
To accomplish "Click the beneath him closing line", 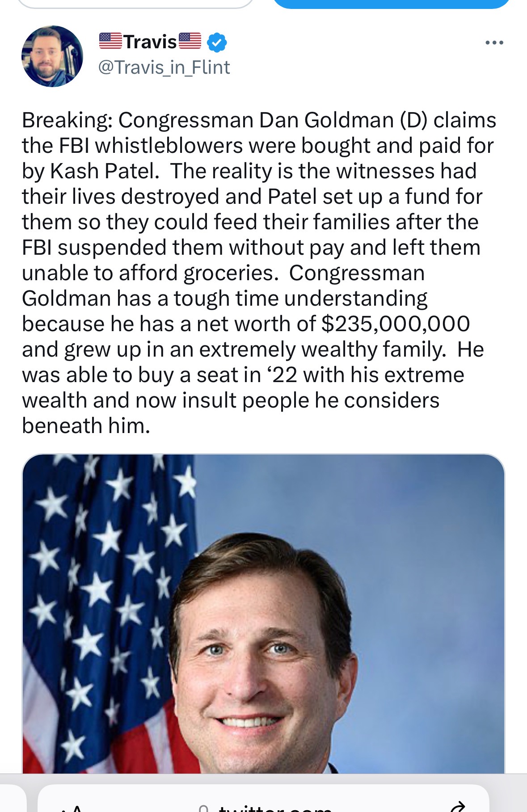I will [x=86, y=425].
